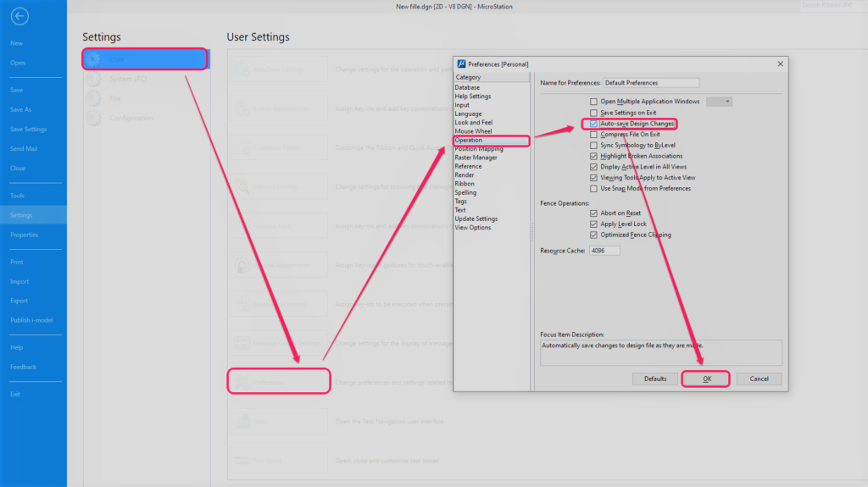Image resolution: width=868 pixels, height=487 pixels.
Task: Close the Preferences dialog with X
Action: coord(780,64)
